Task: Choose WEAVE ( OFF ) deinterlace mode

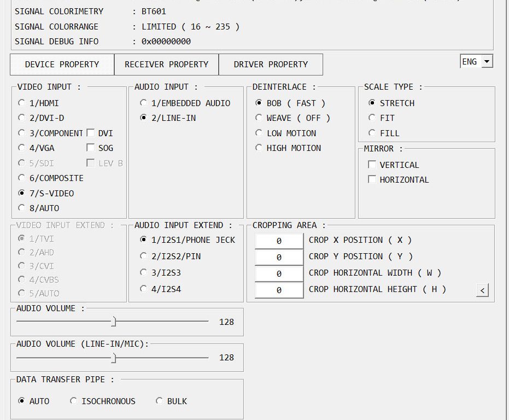Action: pos(259,118)
